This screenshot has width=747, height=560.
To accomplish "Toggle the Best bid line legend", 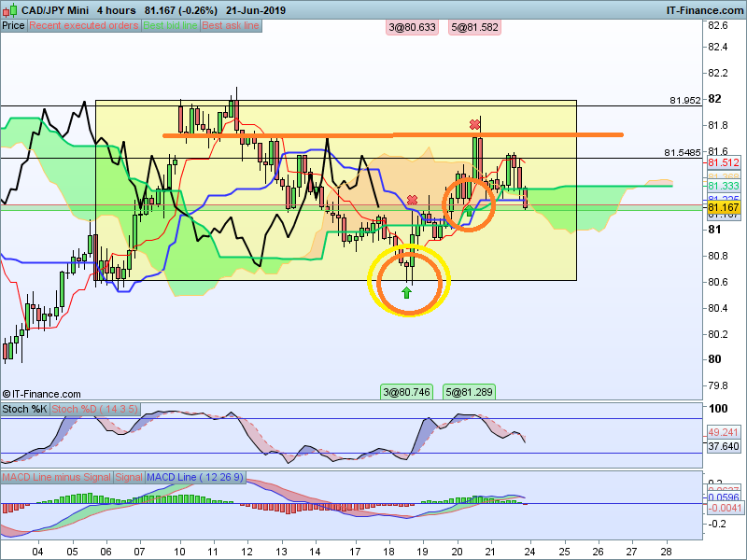I will tap(170, 26).
